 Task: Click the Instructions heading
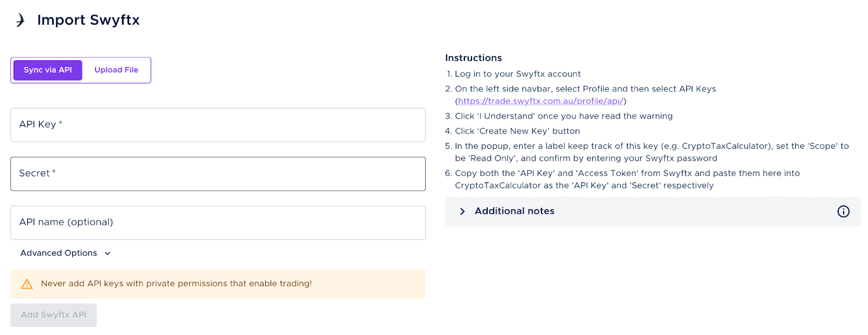474,58
